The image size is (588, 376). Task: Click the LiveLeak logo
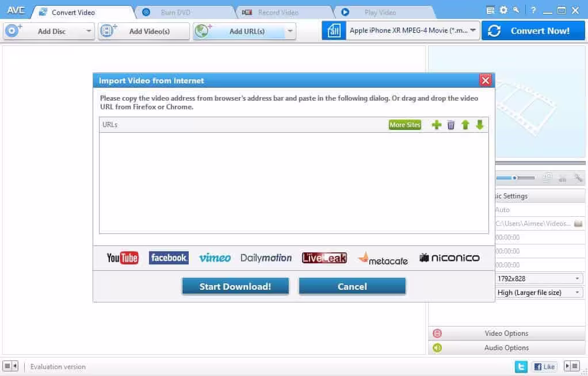324,258
